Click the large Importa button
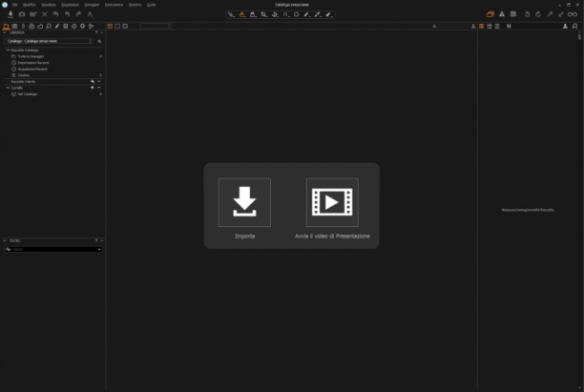 point(244,202)
